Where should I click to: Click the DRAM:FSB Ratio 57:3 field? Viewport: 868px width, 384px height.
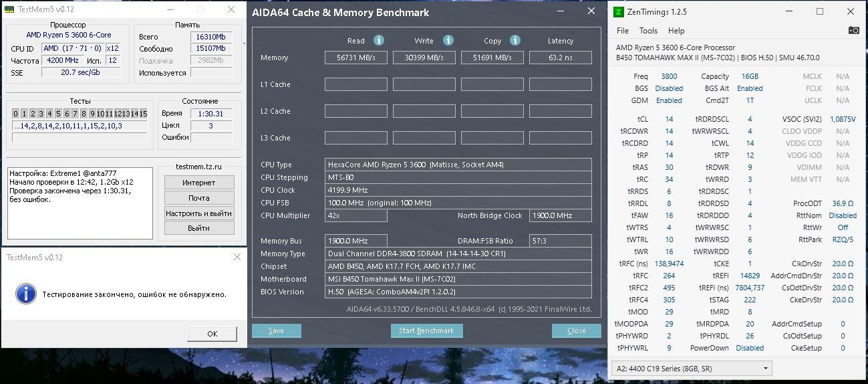click(x=561, y=241)
